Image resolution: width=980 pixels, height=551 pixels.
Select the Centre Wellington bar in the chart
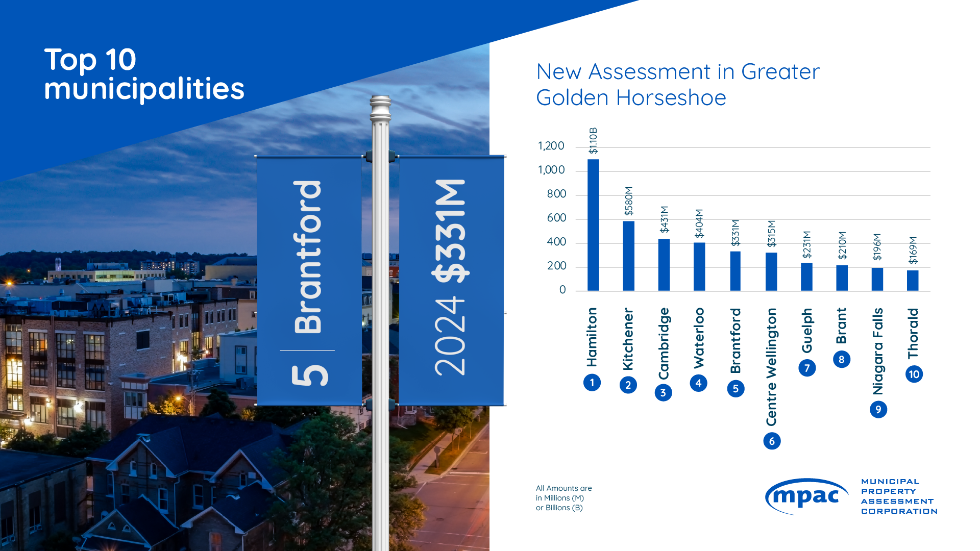(x=771, y=272)
